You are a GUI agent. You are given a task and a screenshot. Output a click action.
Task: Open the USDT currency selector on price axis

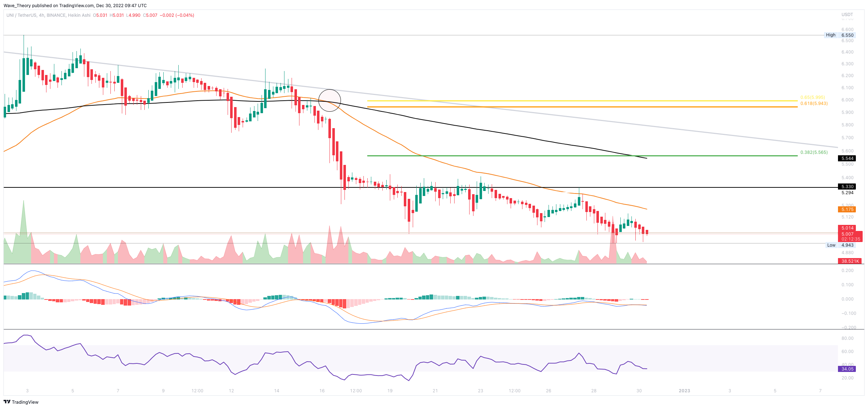pyautogui.click(x=847, y=15)
